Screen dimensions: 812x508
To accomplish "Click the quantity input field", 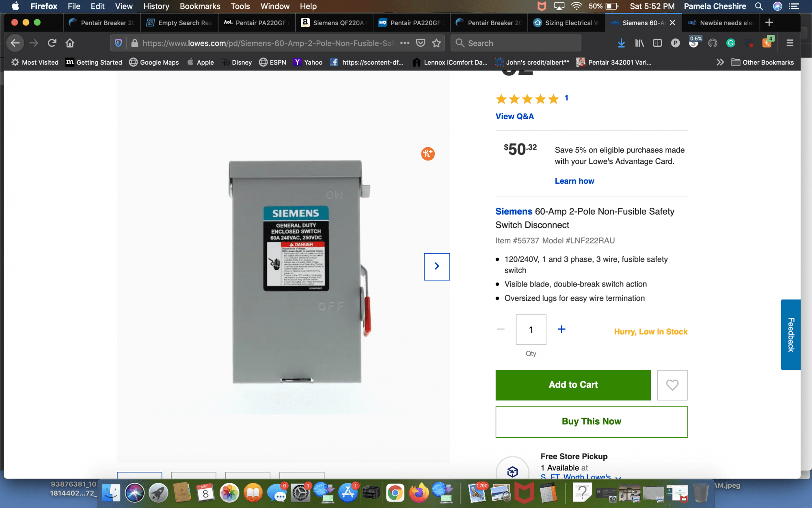I will (x=531, y=330).
